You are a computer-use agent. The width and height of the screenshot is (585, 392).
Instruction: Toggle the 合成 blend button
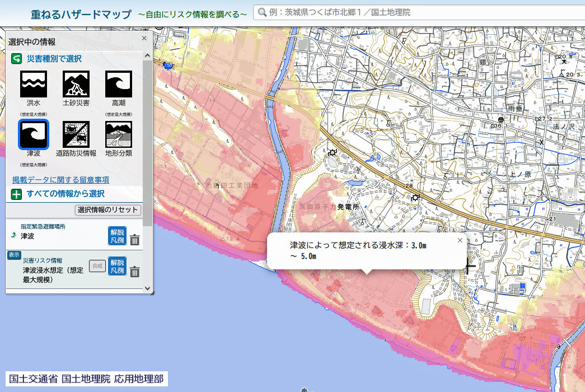(97, 266)
